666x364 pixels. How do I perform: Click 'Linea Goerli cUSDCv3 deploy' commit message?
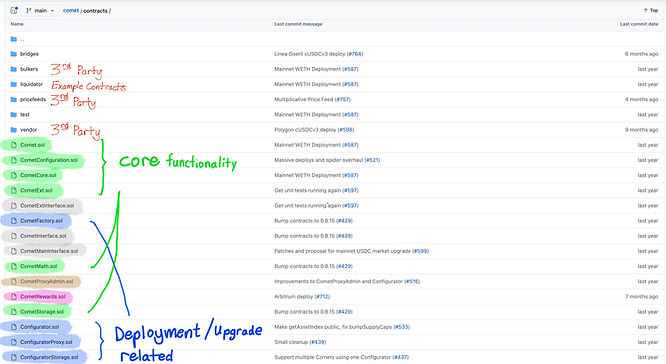[x=310, y=54]
